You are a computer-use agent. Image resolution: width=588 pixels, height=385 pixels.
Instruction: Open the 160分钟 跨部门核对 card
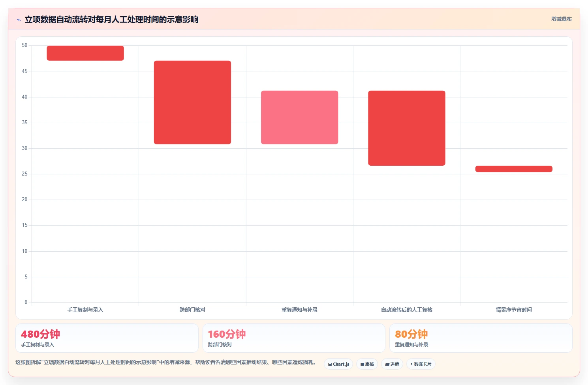coord(294,338)
